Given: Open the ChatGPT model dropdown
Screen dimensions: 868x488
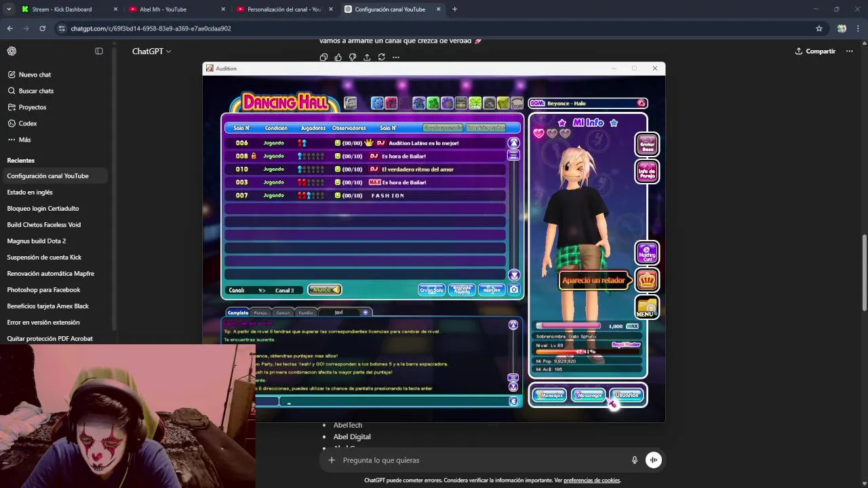Looking at the screenshot, I should [x=151, y=51].
